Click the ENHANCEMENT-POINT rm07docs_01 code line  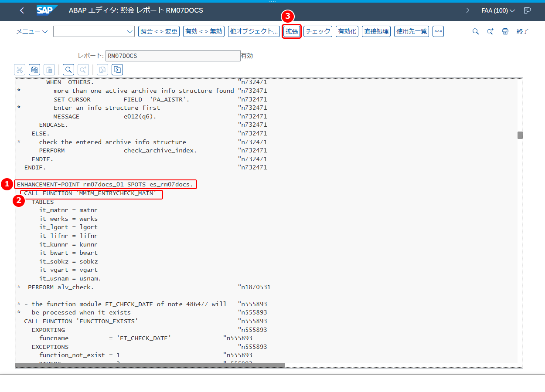tap(105, 184)
